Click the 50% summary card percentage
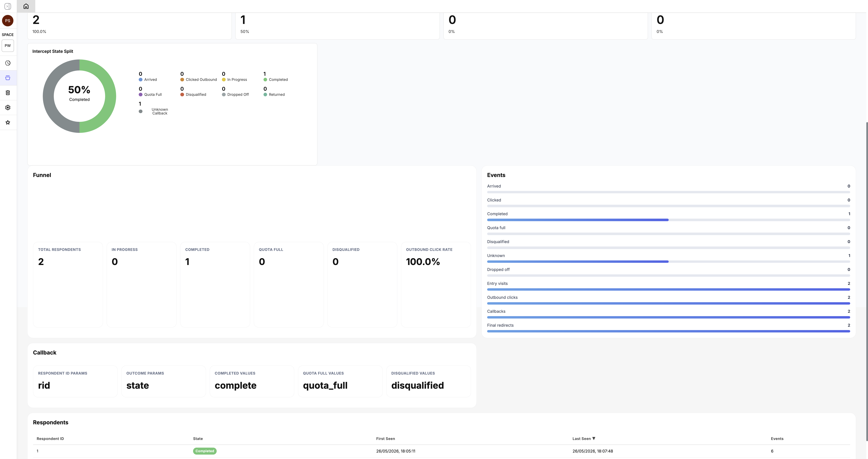Image resolution: width=868 pixels, height=459 pixels. coord(245,32)
